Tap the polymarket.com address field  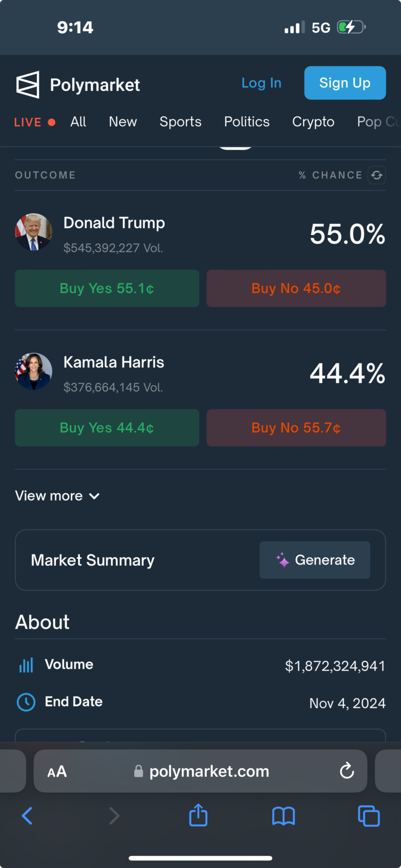pos(200,771)
